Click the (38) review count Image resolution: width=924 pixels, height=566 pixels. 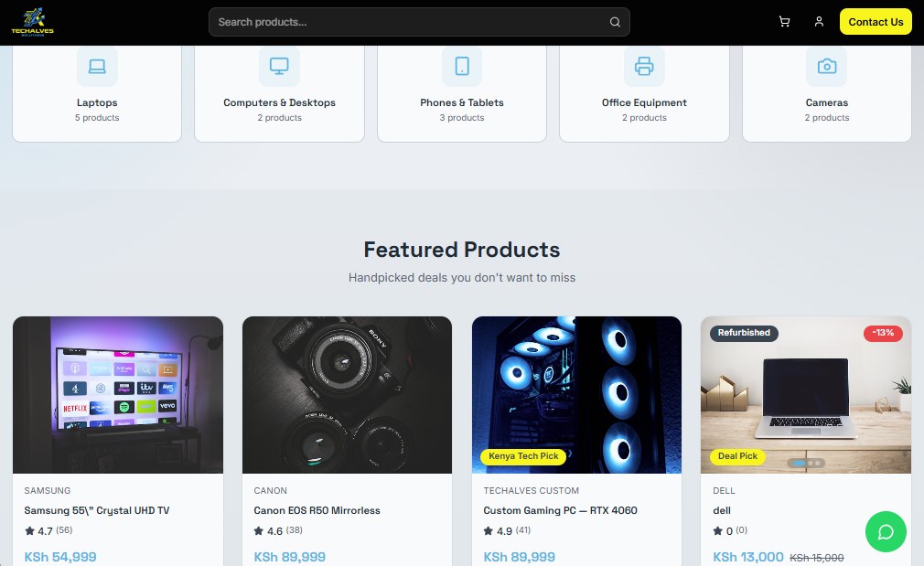[294, 530]
